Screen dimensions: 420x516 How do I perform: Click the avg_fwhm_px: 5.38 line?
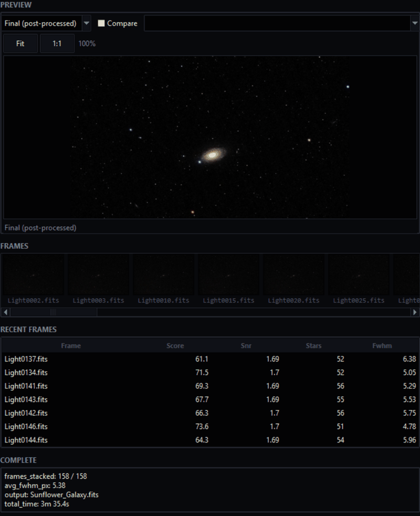[35, 486]
